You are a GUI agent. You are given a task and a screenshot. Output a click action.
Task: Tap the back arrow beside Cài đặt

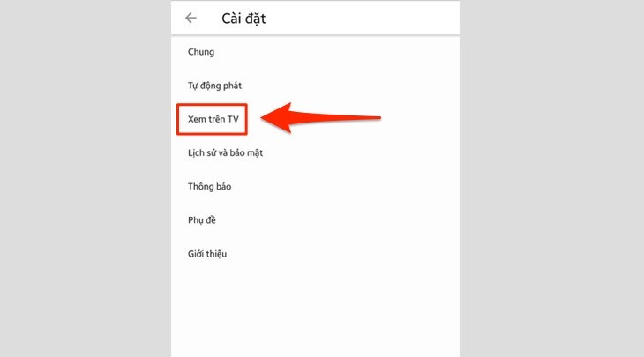191,18
